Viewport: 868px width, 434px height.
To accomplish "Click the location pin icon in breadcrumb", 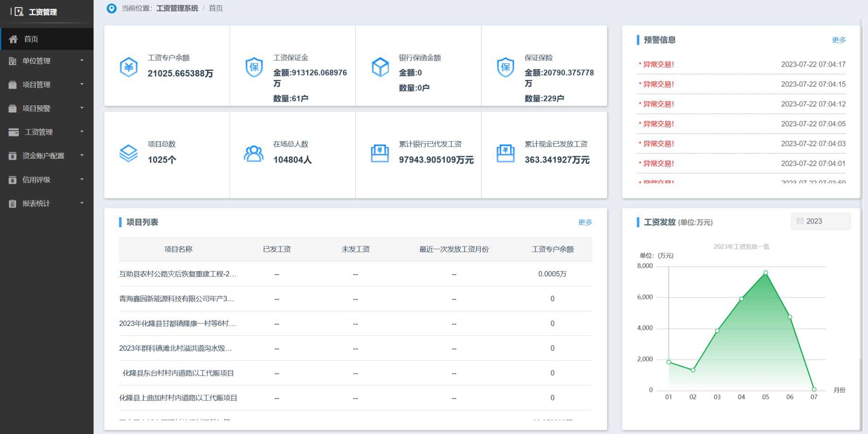I will point(111,8).
